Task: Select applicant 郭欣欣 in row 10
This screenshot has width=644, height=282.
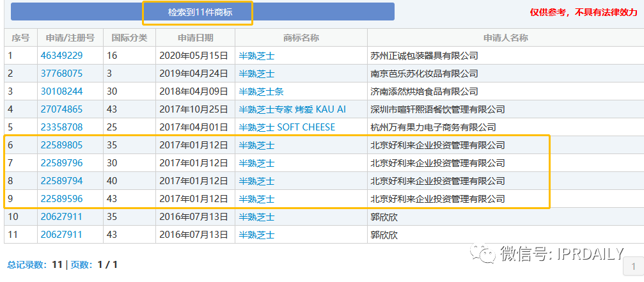Action: click(x=384, y=217)
